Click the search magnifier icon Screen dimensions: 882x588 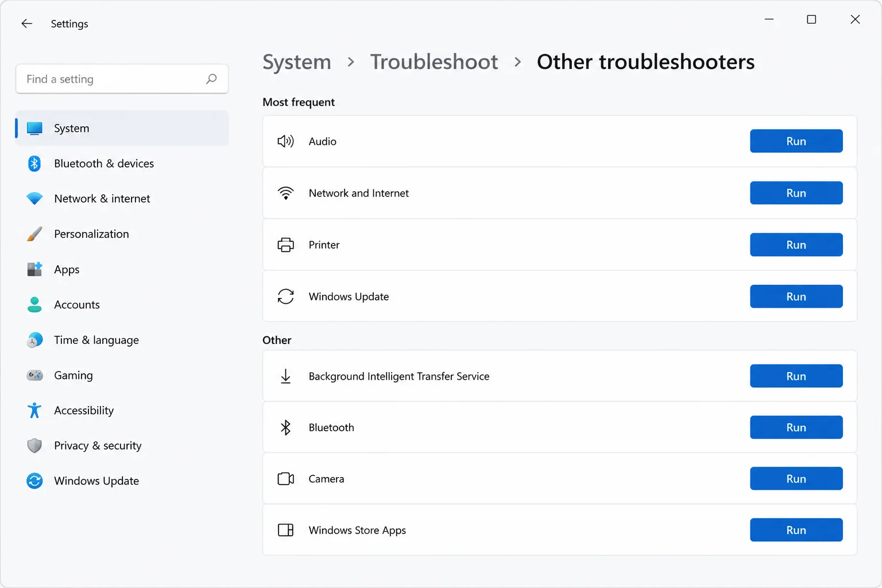coord(211,79)
